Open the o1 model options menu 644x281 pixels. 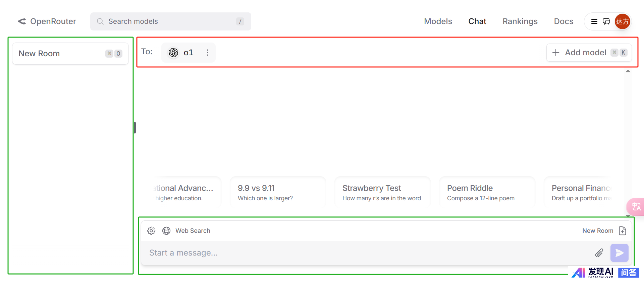tap(208, 53)
